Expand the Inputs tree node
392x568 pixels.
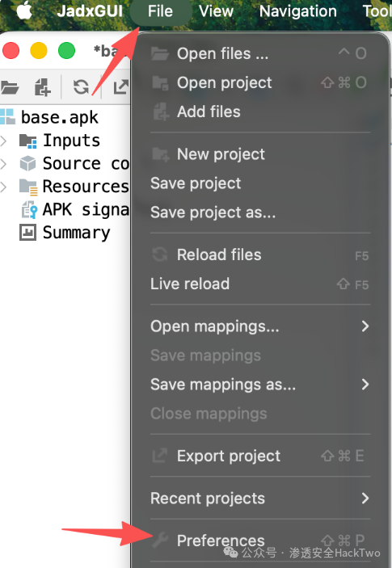(x=3, y=141)
